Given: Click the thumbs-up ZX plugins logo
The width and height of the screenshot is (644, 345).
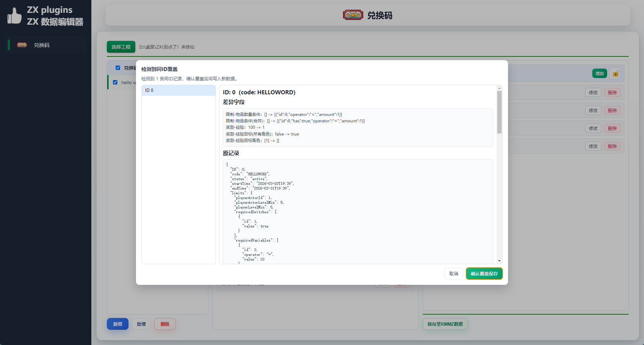Looking at the screenshot, I should coord(15,16).
